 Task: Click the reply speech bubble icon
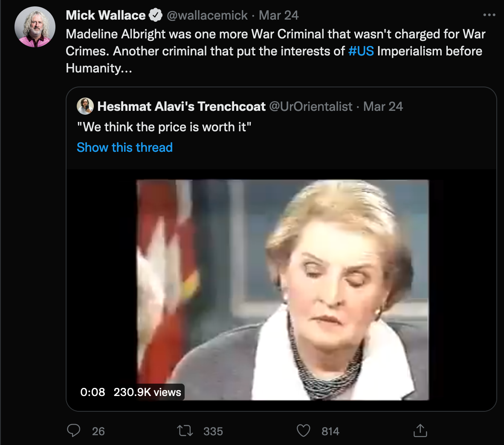(74, 431)
